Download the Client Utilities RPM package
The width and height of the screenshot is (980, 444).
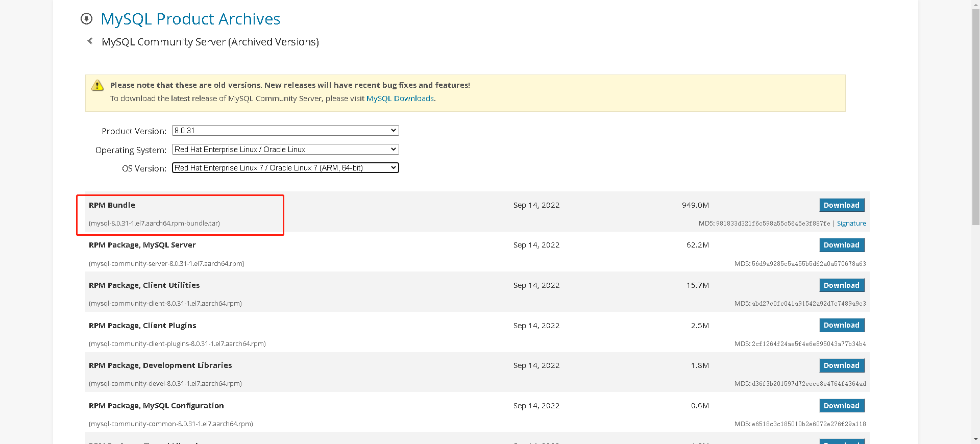(842, 285)
